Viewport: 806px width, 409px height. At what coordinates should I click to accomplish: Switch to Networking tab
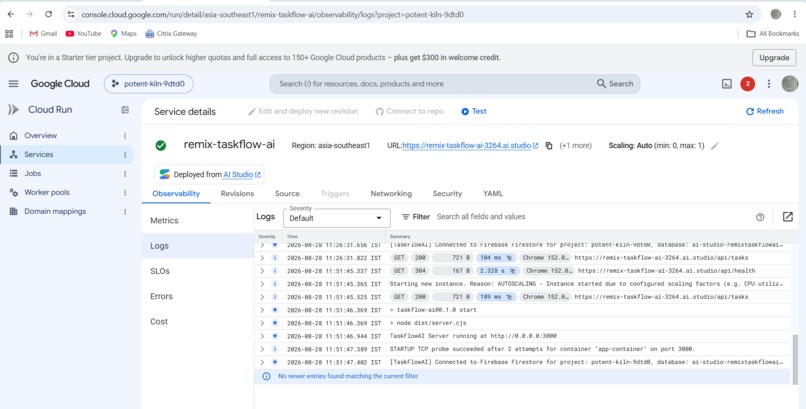(391, 194)
